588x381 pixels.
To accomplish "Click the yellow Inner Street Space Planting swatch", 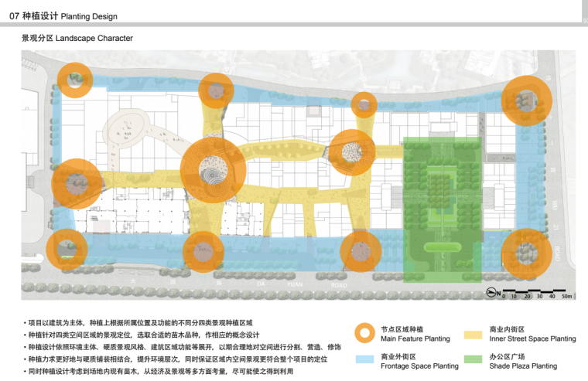I will 473,335.
